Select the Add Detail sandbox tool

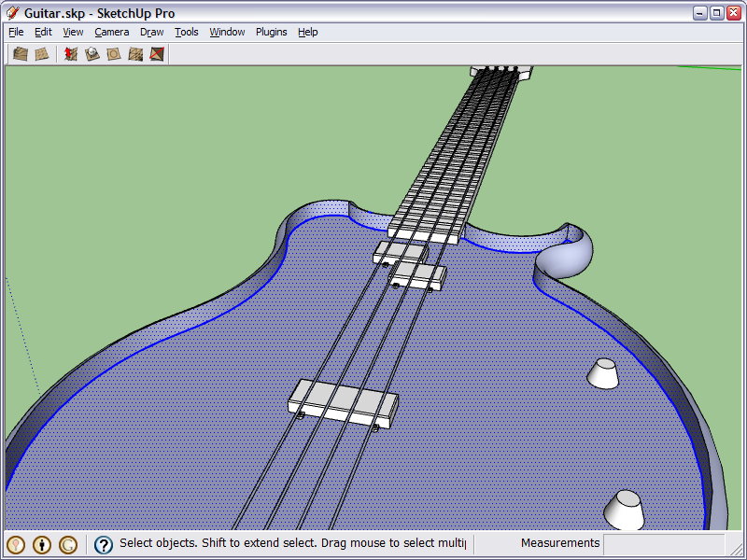(135, 54)
